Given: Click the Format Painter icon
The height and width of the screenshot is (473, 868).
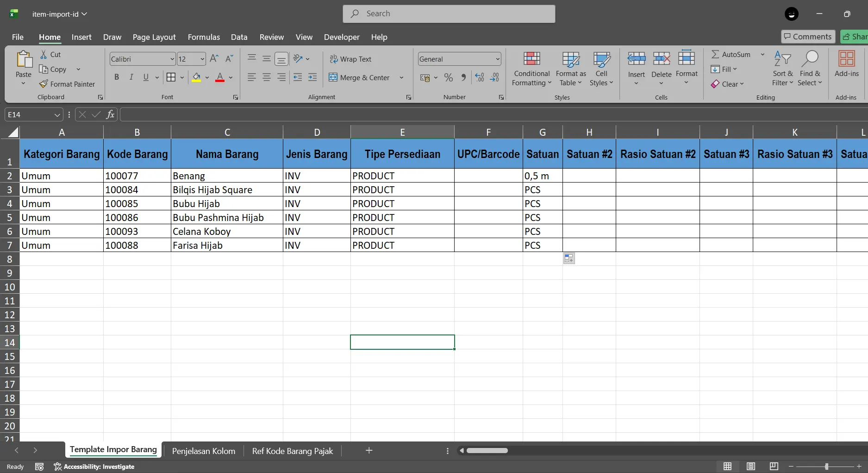Looking at the screenshot, I should coord(44,84).
